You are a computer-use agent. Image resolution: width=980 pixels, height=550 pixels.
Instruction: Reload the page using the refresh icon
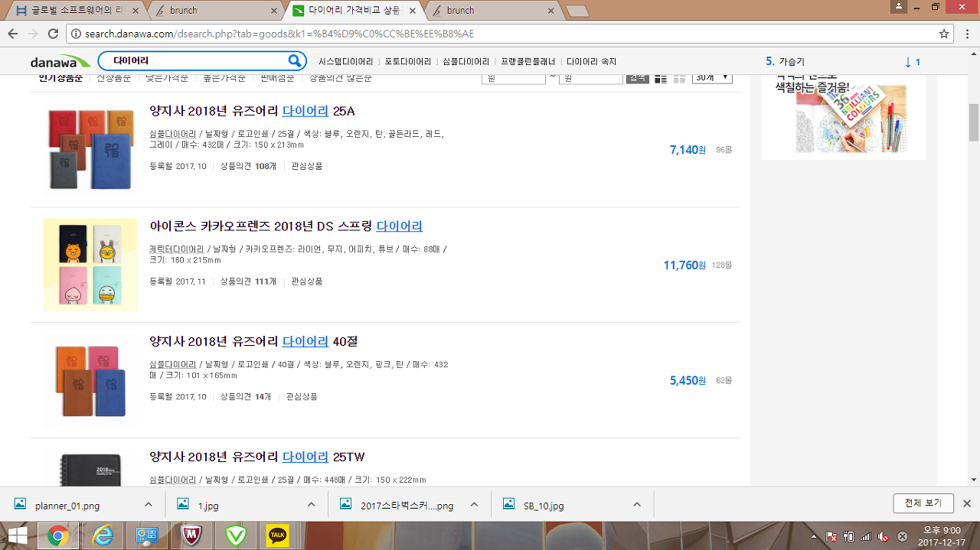53,34
